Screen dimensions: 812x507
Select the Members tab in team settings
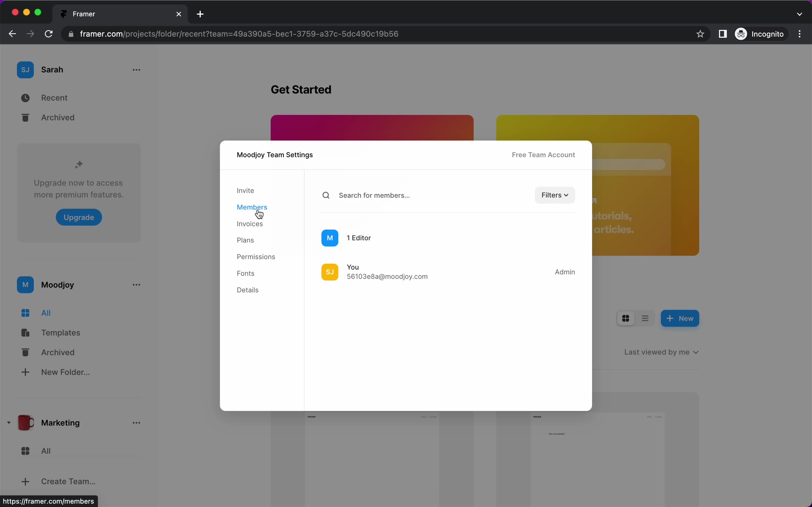click(251, 207)
